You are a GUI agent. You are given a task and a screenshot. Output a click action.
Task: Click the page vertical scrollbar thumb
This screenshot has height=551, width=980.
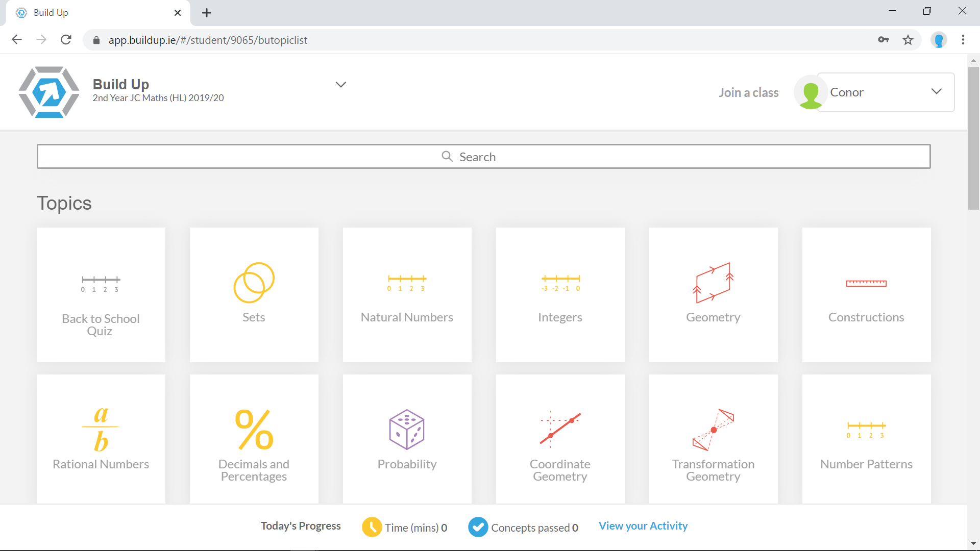click(x=973, y=138)
